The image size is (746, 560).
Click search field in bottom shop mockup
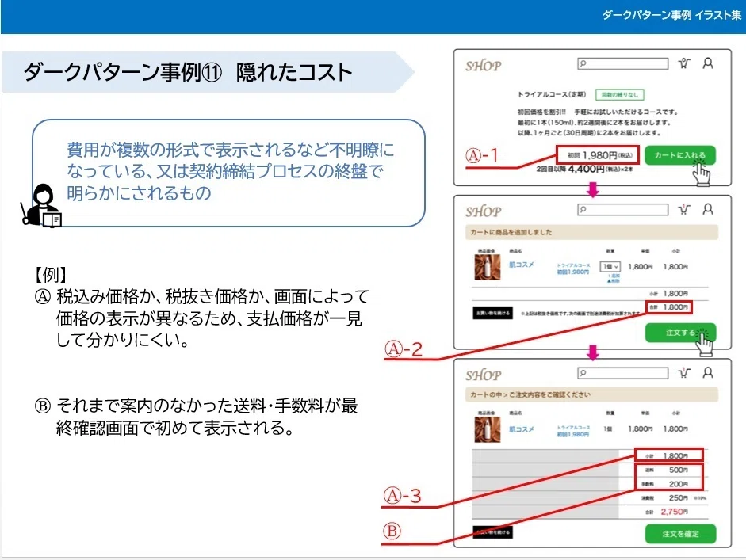point(623,373)
